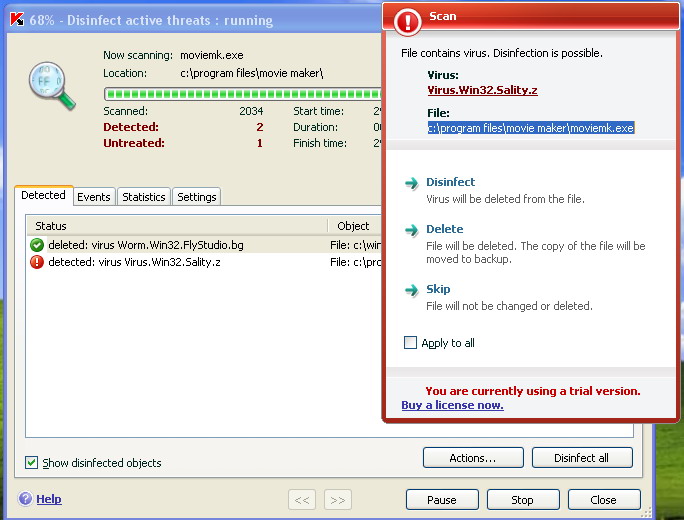
Task: Click the green arrow beside Skip
Action: pos(411,290)
